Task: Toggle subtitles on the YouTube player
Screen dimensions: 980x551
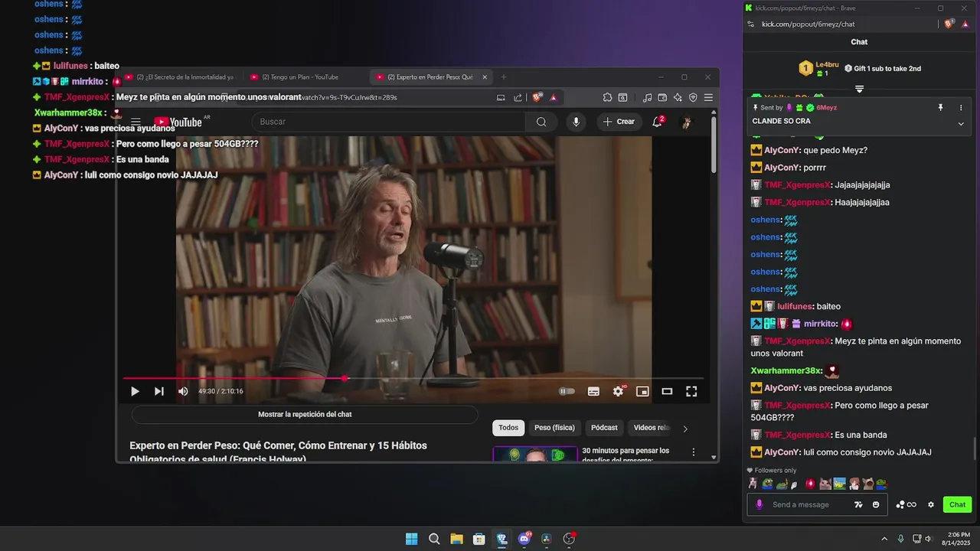Action: click(x=593, y=391)
